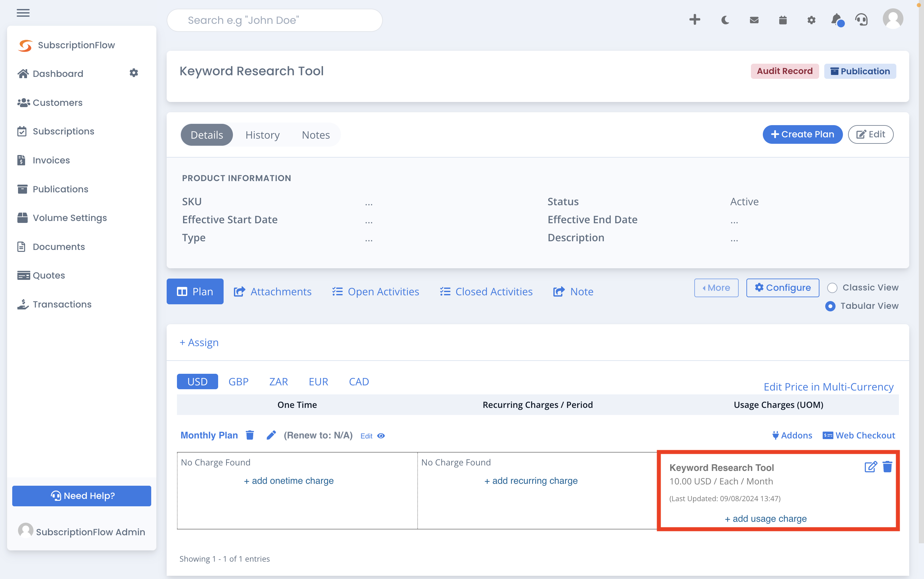Expand the More tabs button
This screenshot has width=924, height=579.
coord(716,288)
